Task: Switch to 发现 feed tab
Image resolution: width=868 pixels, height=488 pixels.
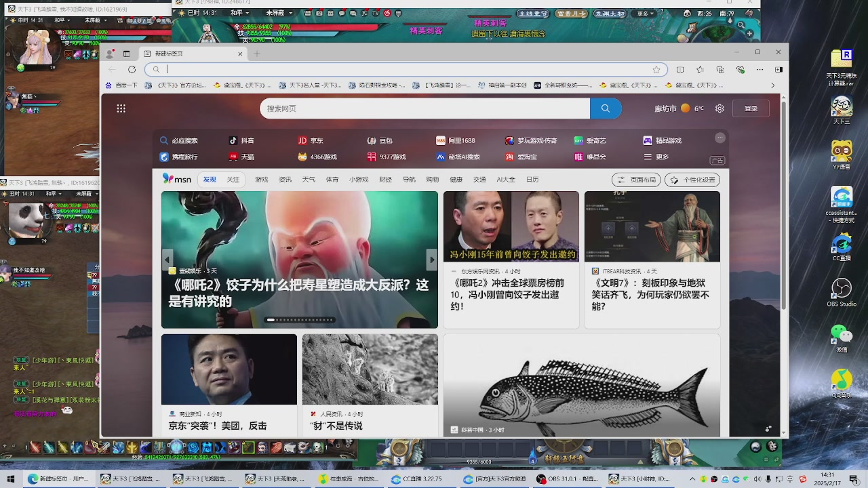Action: 210,180
